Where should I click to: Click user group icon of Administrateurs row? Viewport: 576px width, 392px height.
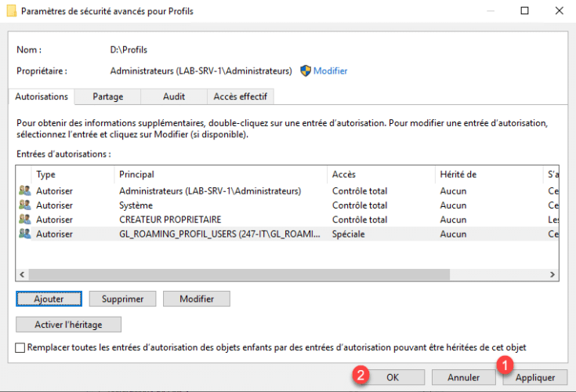point(25,191)
